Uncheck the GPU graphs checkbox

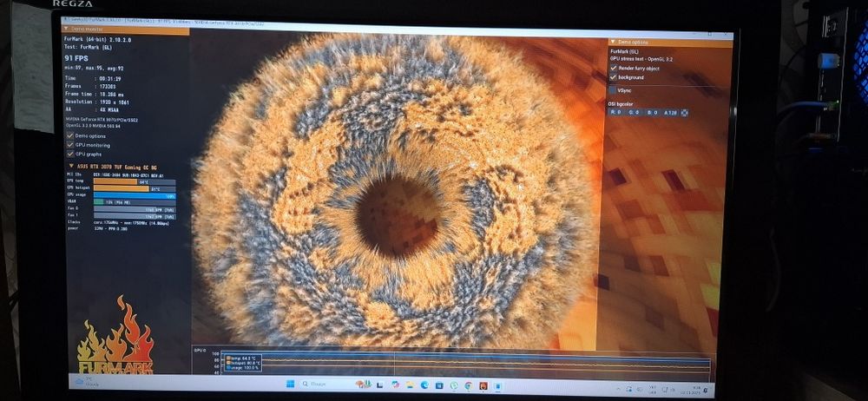[70, 154]
